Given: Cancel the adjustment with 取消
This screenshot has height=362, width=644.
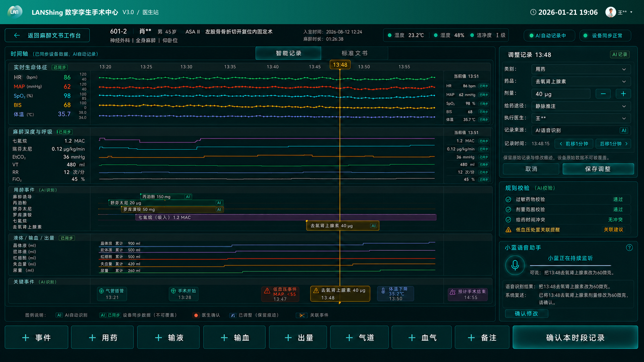Looking at the screenshot, I should tap(531, 169).
